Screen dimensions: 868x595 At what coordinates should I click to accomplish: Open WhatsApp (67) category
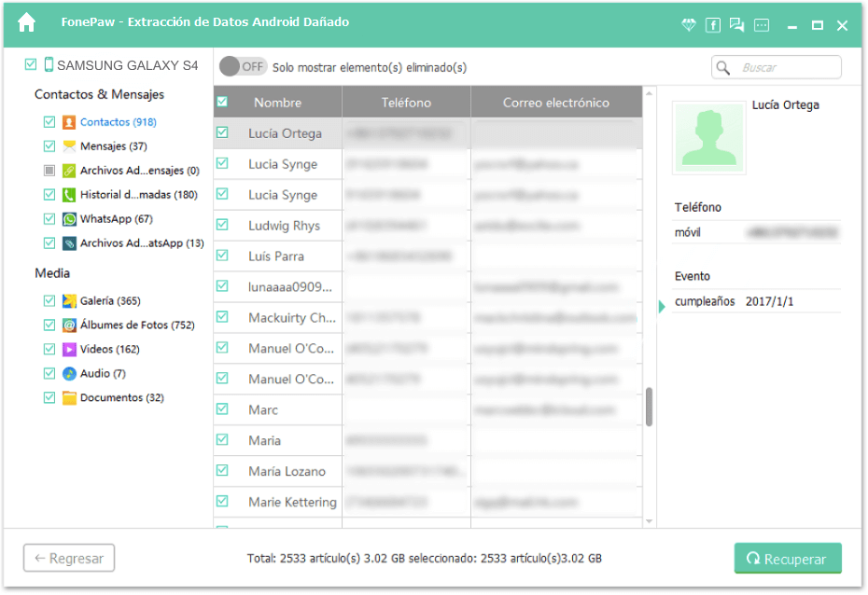[117, 219]
